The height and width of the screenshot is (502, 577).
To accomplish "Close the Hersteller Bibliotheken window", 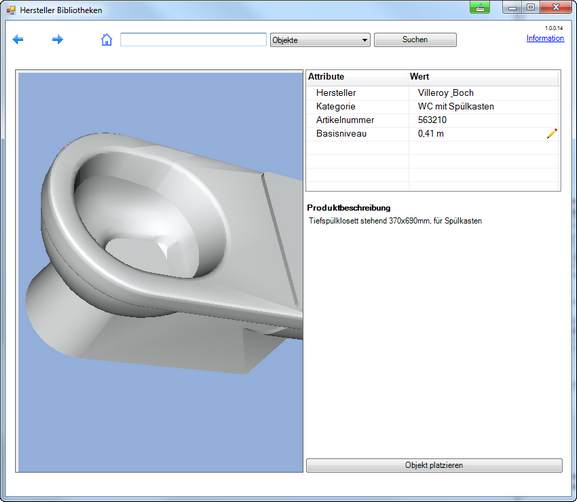I will tap(556, 7).
